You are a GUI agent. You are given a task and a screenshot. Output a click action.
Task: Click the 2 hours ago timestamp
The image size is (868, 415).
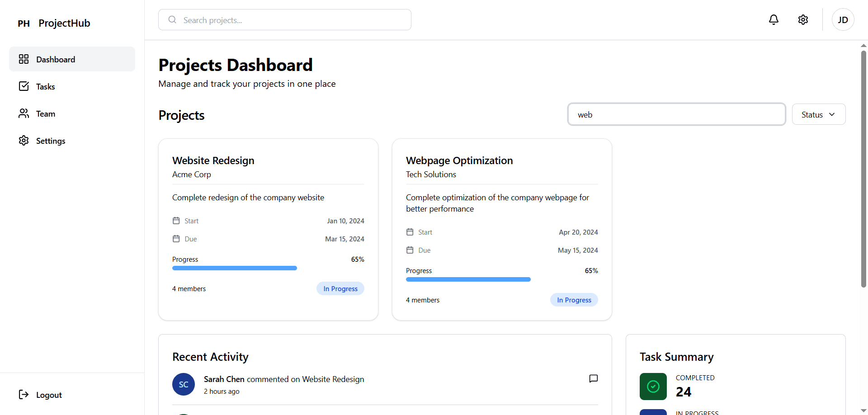(x=222, y=391)
